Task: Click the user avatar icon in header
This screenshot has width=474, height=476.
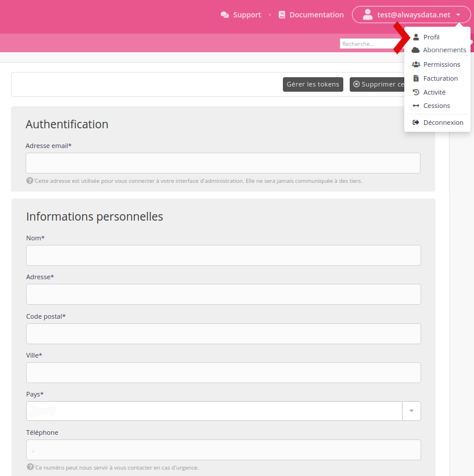Action: (367, 15)
